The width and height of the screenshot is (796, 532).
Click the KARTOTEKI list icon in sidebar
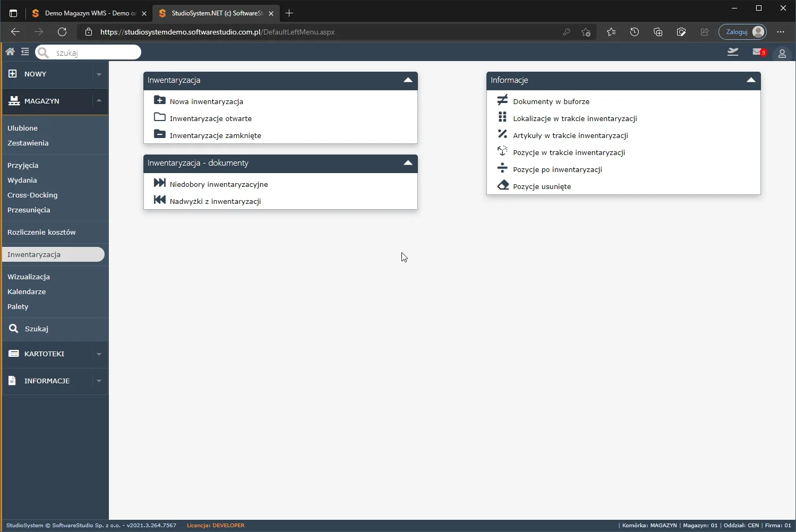pyautogui.click(x=14, y=353)
